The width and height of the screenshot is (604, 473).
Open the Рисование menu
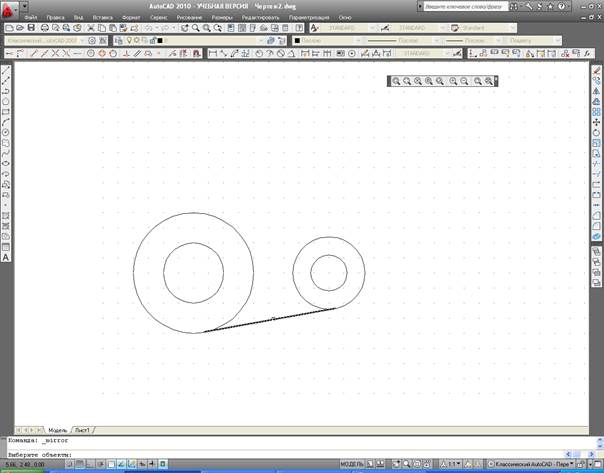tap(189, 17)
